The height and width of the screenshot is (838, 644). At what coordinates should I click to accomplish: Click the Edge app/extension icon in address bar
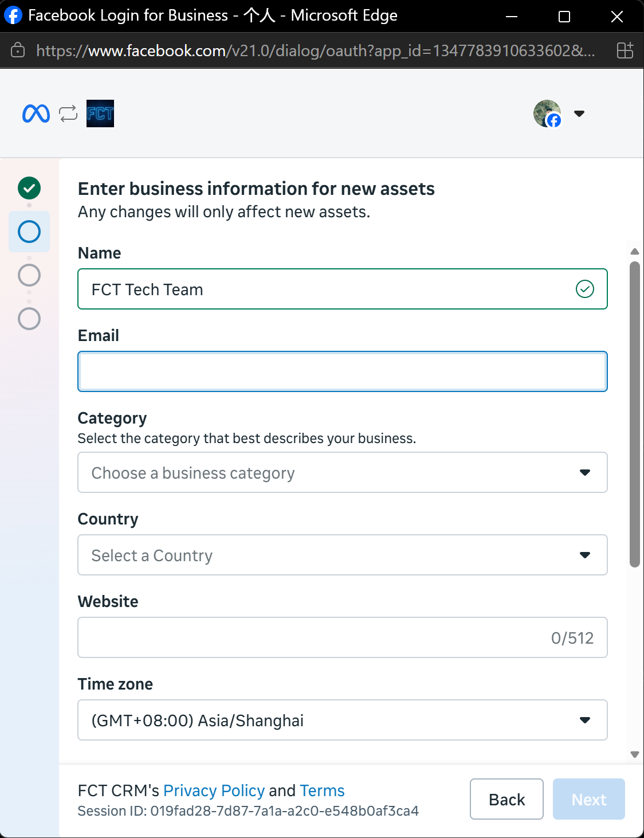point(625,50)
